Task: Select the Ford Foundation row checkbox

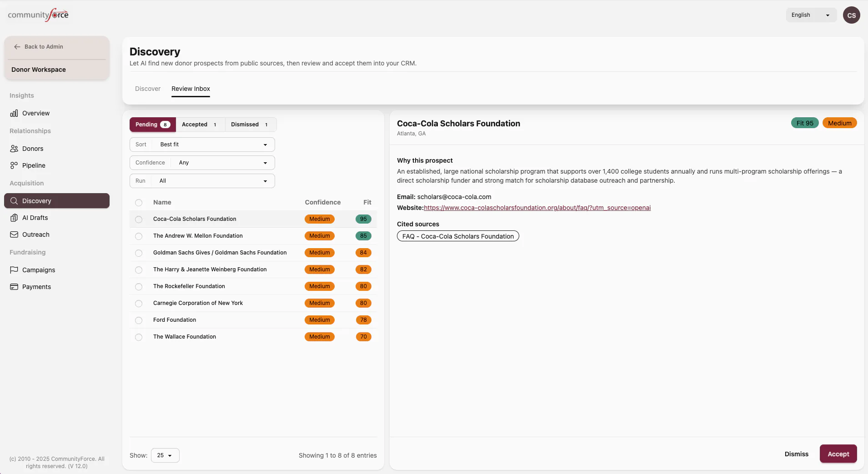Action: coord(139,320)
